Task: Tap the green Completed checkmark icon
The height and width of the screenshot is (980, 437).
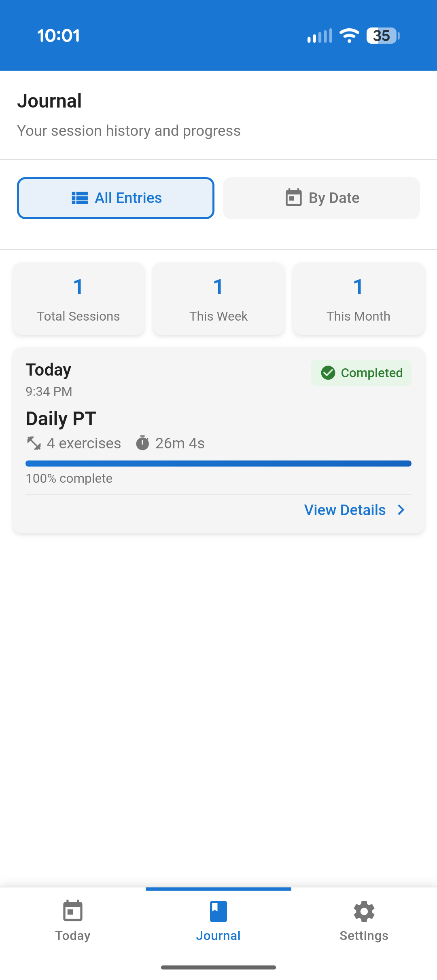Action: 328,373
